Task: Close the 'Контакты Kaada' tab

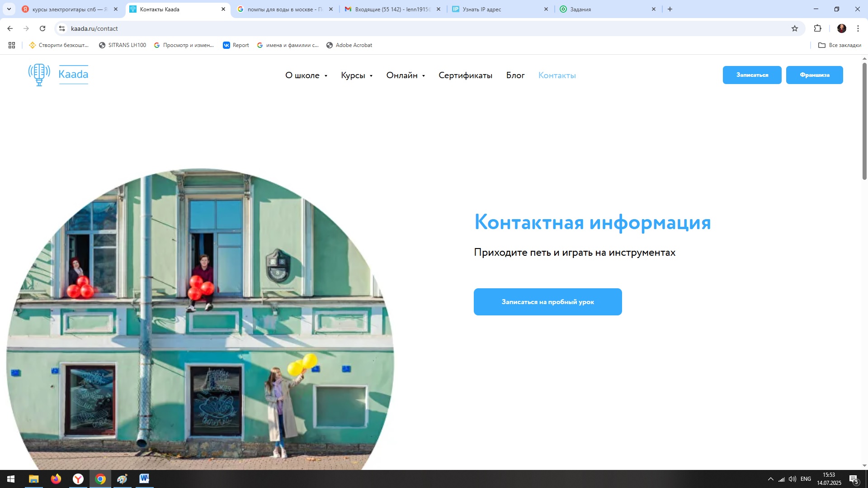Action: [x=223, y=9]
